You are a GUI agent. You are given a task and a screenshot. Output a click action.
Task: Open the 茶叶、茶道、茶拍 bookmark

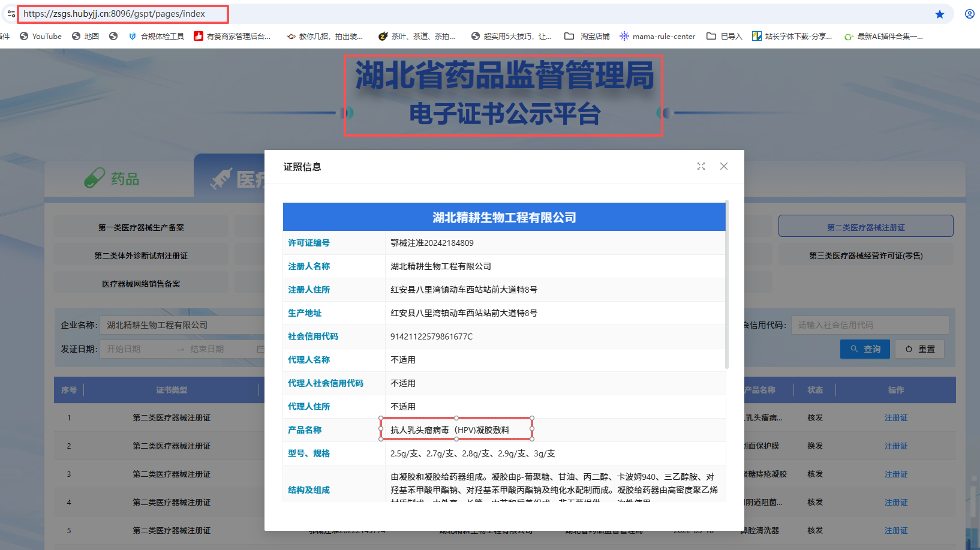(417, 36)
